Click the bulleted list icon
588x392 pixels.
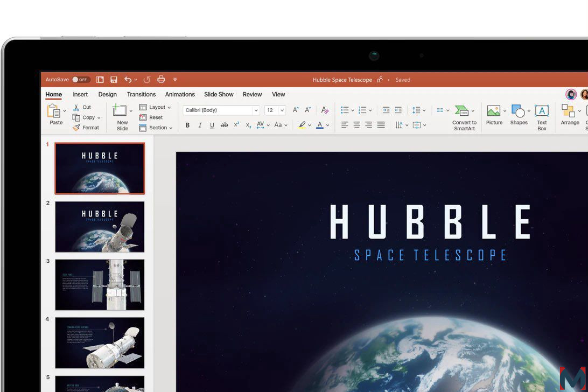[x=345, y=110]
